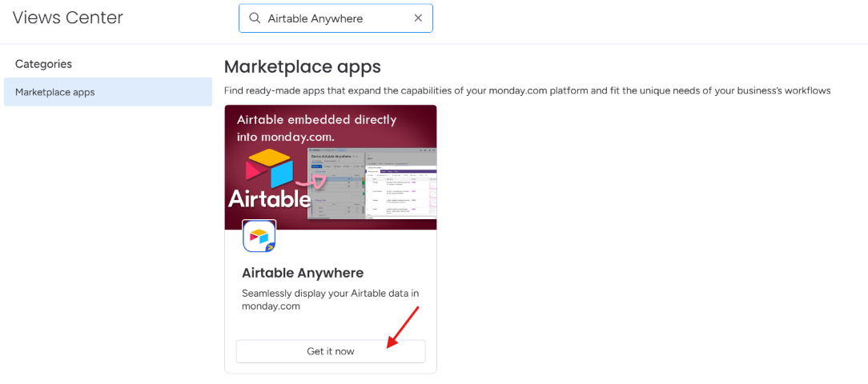
Task: Clear the search with the X icon
Action: [419, 18]
